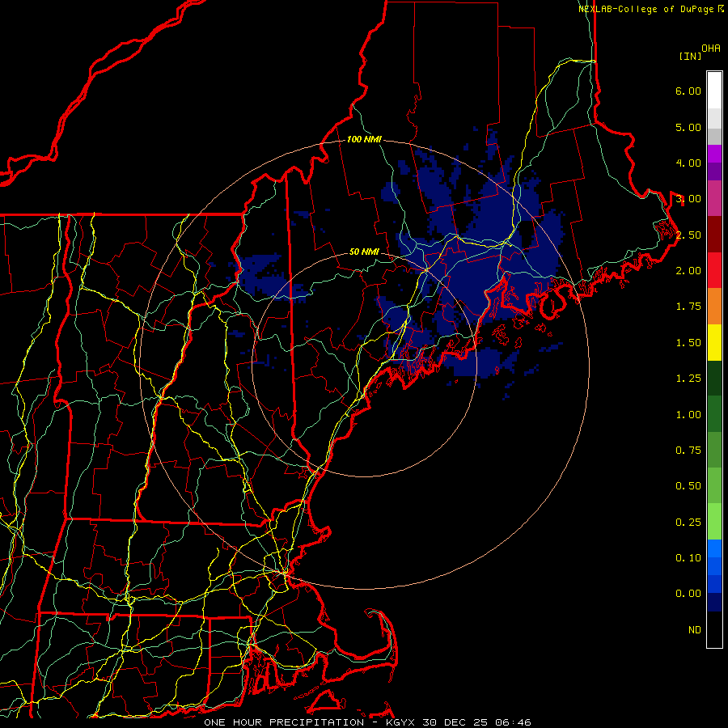Pick the dark red swatch beside 2.50
Viewport: 728px width, 728px height.
click(x=714, y=235)
